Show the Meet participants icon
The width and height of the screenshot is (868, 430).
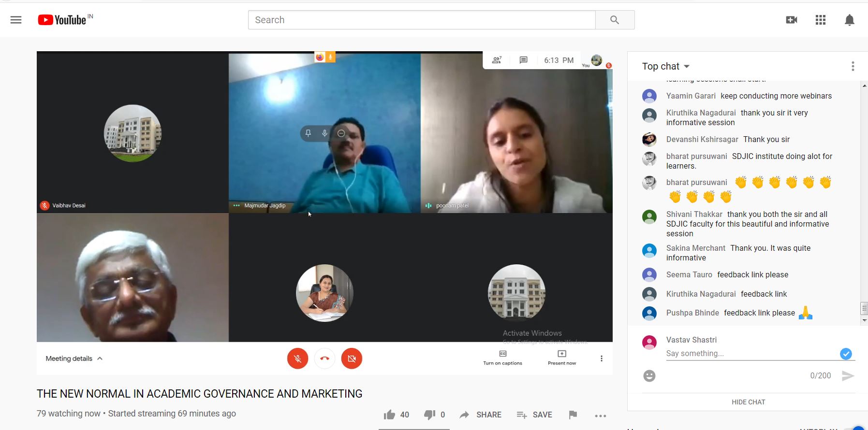497,60
